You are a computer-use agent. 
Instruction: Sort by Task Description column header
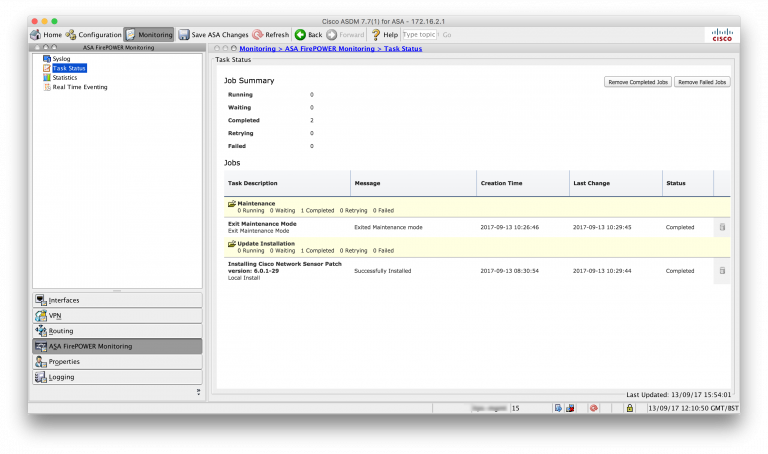pyautogui.click(x=287, y=183)
